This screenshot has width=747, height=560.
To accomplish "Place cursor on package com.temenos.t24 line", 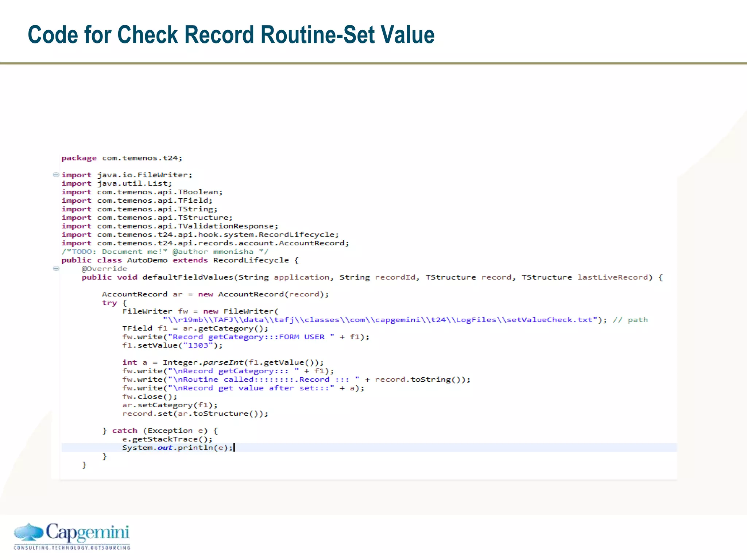I will click(121, 158).
